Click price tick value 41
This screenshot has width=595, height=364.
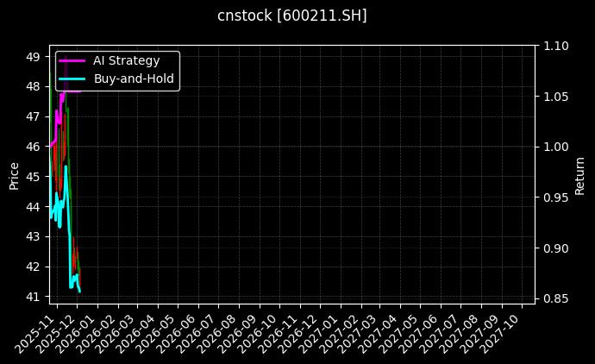[x=33, y=297]
